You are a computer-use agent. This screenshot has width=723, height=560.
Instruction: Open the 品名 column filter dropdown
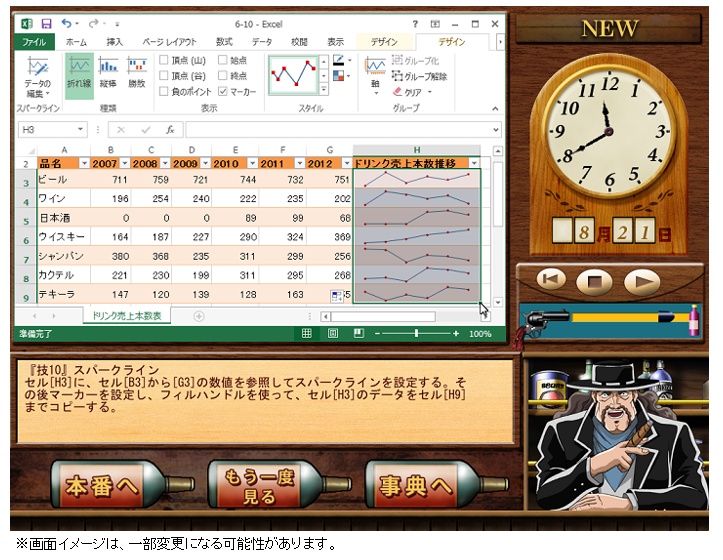click(x=84, y=163)
